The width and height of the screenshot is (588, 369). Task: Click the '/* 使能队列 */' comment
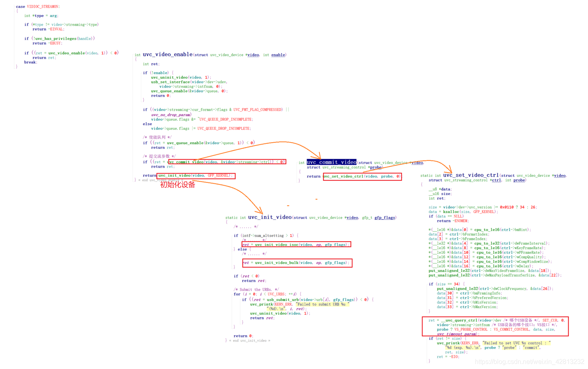tap(157, 137)
